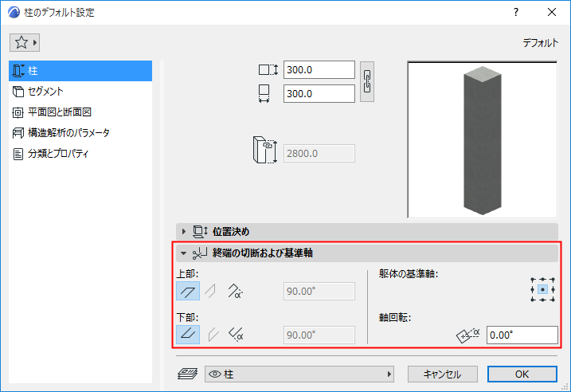Click the 2800.0 column height field

point(319,154)
